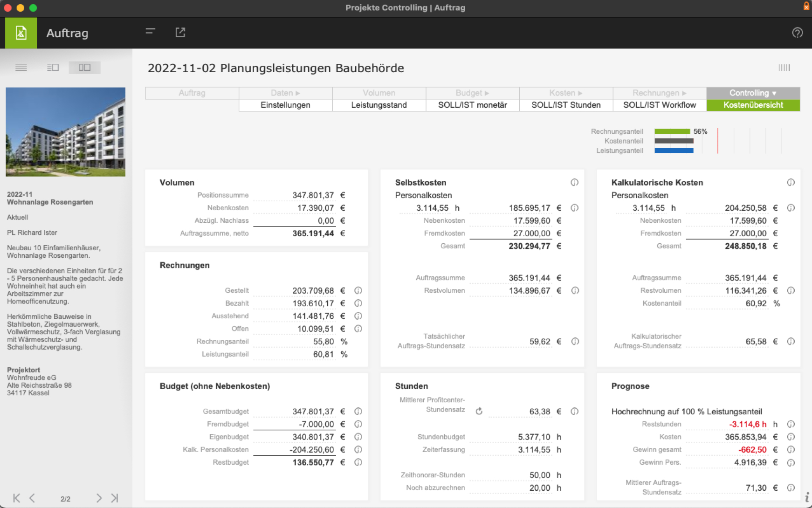Screen dimensions: 812x508
Task: Open the Auftrag tab
Action: pos(192,93)
